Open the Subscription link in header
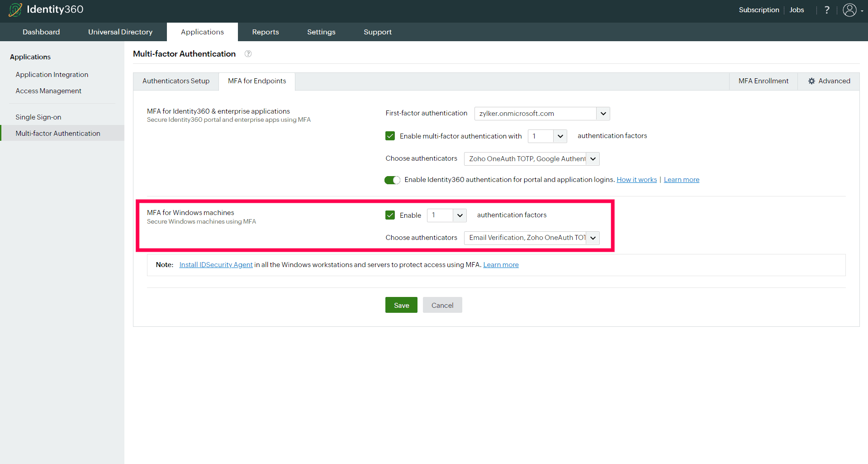868x464 pixels. click(x=759, y=10)
